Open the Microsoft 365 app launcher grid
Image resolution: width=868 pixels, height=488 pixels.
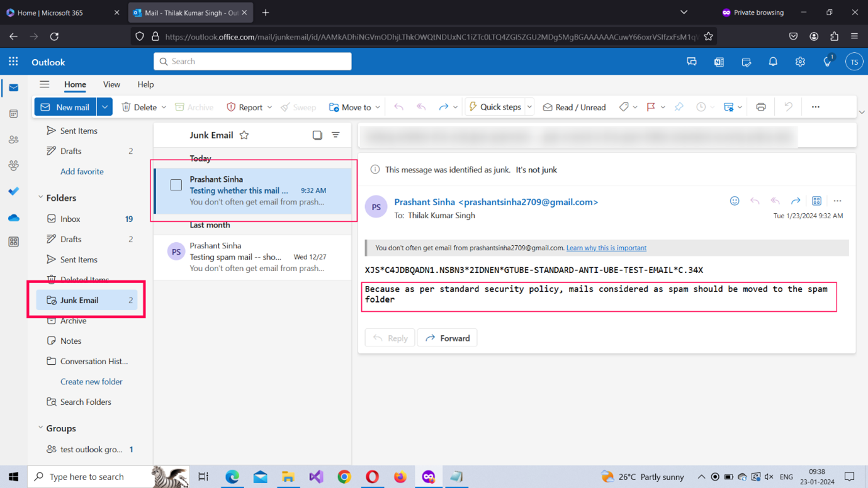click(13, 62)
